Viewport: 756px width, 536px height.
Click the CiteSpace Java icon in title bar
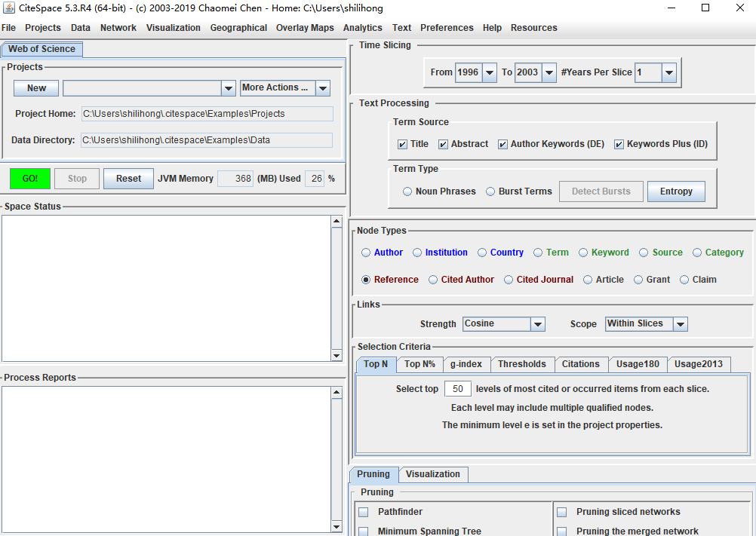9,8
